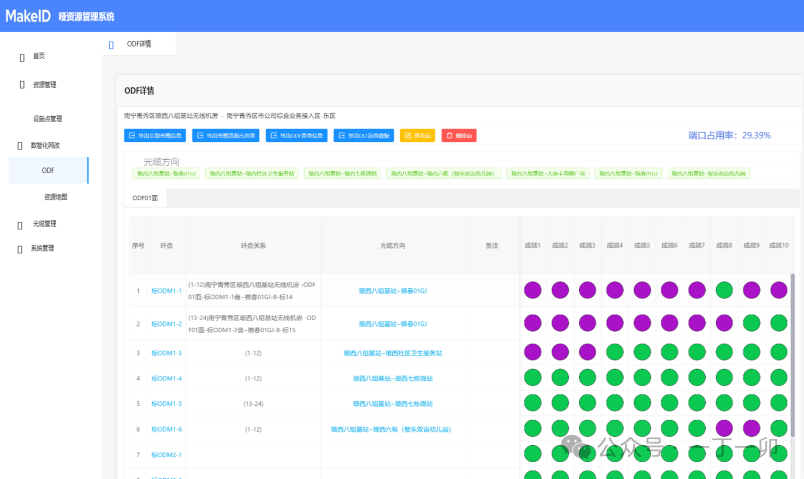Click the cable direction link in row 2
This screenshot has height=479, width=804.
tap(393, 324)
